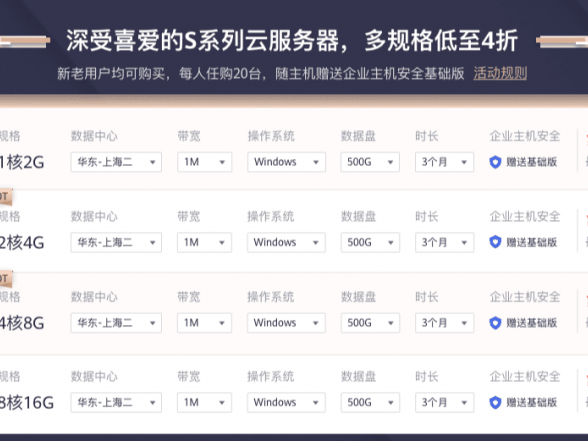Click 数据盘 label in 4核8G row
Screen dimensions: 588x441
pyautogui.click(x=358, y=297)
